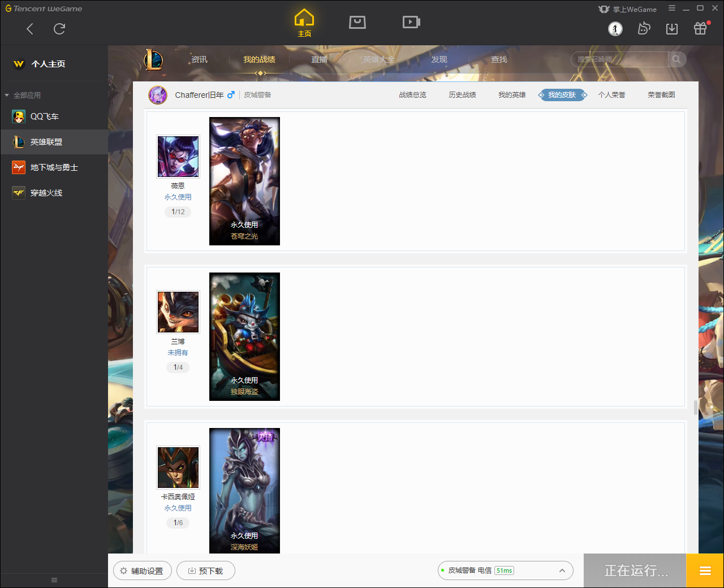Switch to 我的皮肤 subtab
The image size is (724, 588).
562,95
